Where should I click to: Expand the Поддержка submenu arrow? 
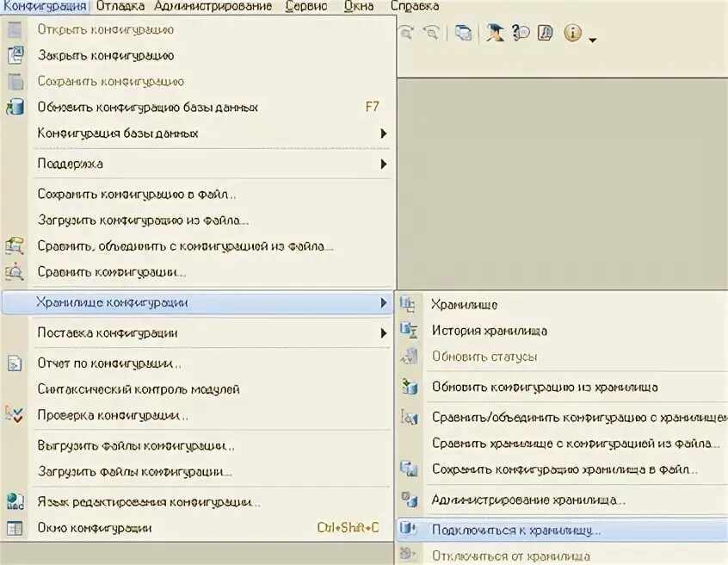tap(384, 164)
